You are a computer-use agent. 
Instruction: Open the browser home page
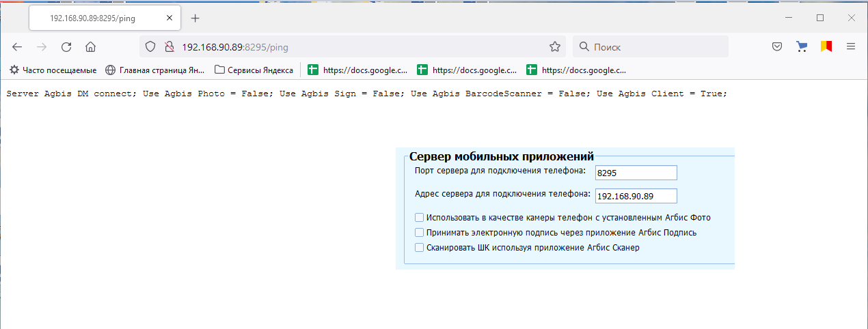[90, 47]
